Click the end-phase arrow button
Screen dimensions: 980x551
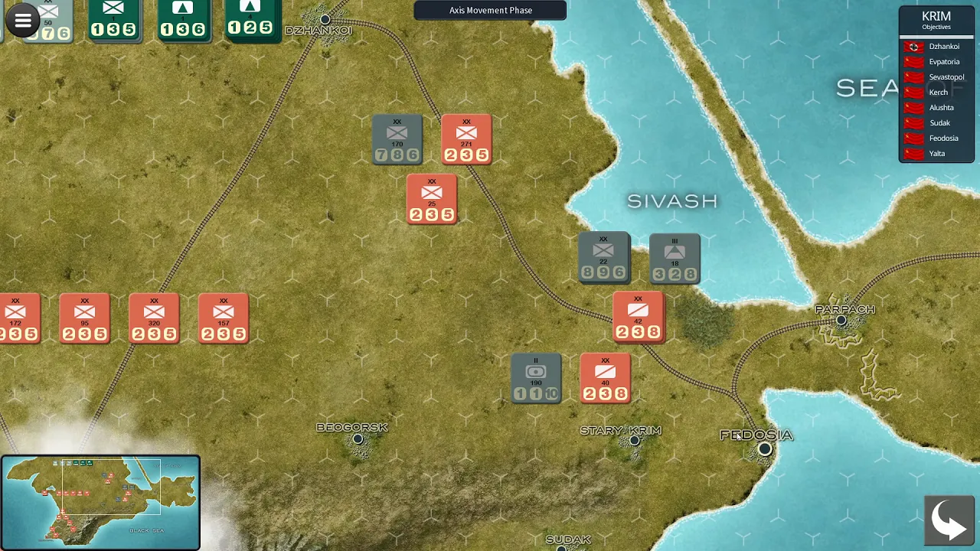click(949, 521)
